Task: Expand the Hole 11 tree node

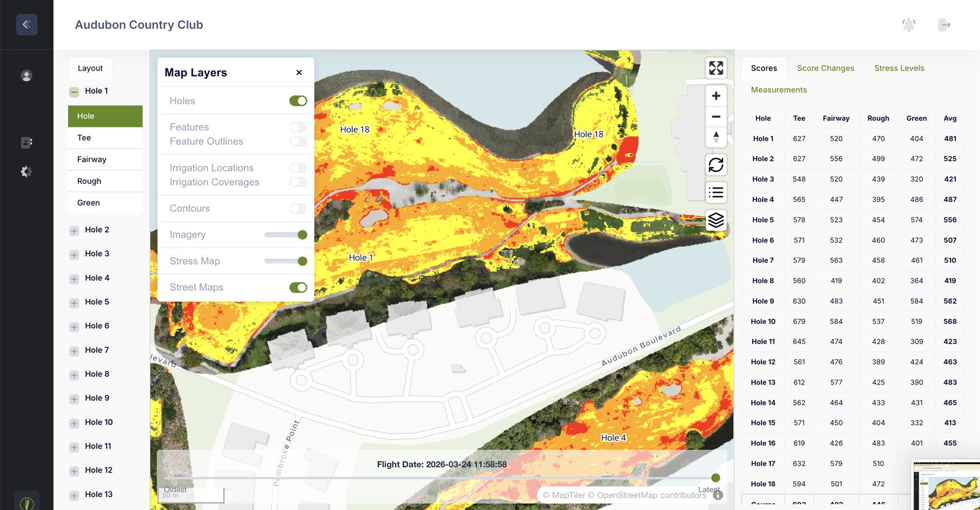Action: click(x=74, y=448)
